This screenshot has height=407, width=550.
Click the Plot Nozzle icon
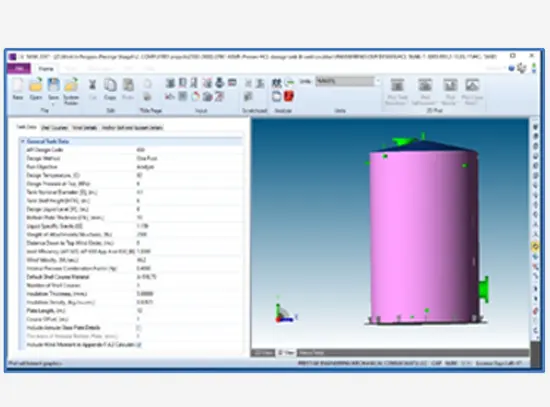pyautogui.click(x=450, y=85)
